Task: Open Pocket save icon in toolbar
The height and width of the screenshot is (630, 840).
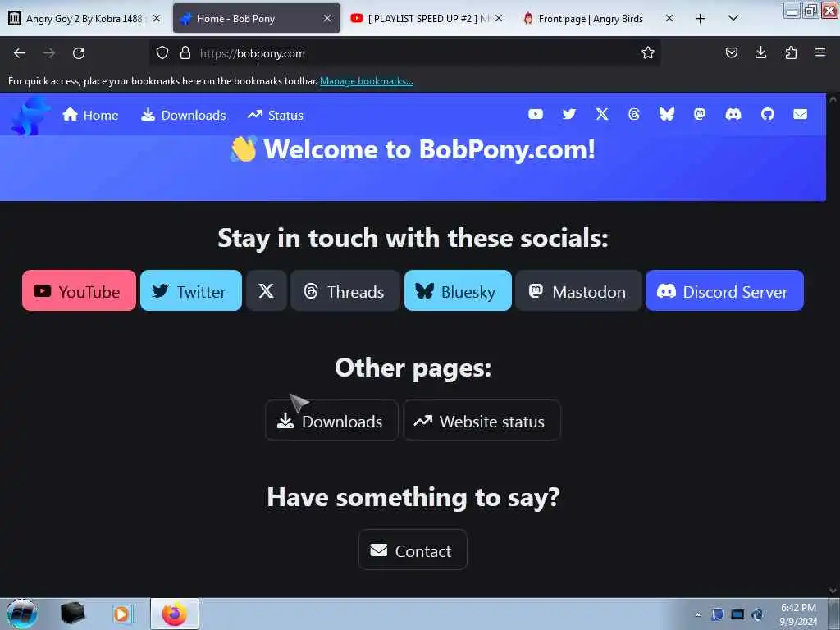Action: point(731,52)
